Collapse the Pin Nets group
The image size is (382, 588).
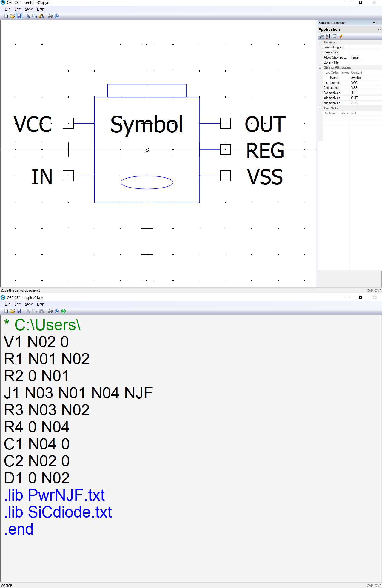coord(320,108)
